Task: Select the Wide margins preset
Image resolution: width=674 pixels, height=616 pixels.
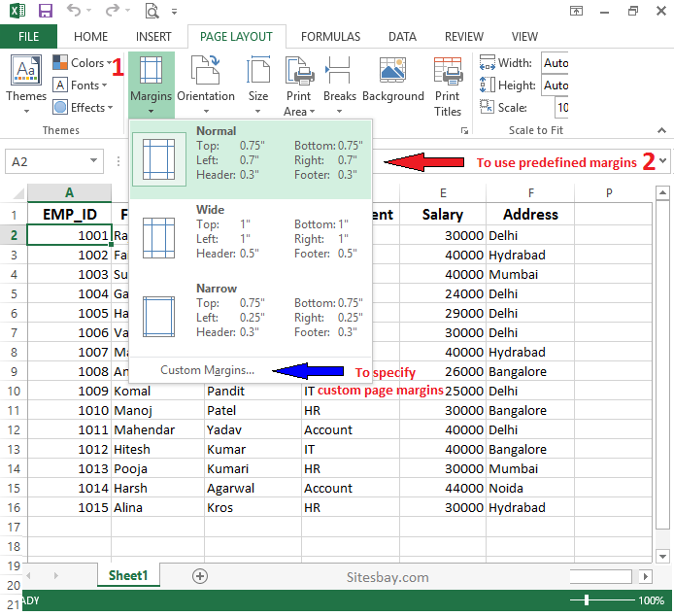Action: (251, 238)
